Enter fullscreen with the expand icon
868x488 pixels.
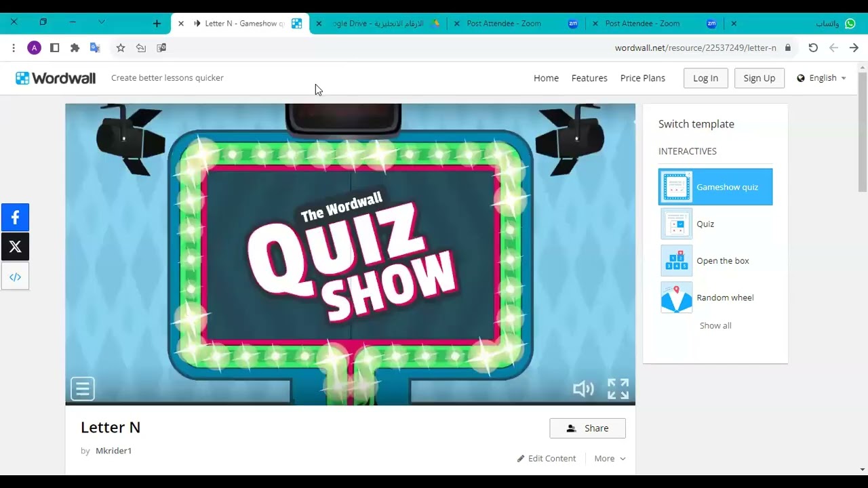tap(618, 389)
